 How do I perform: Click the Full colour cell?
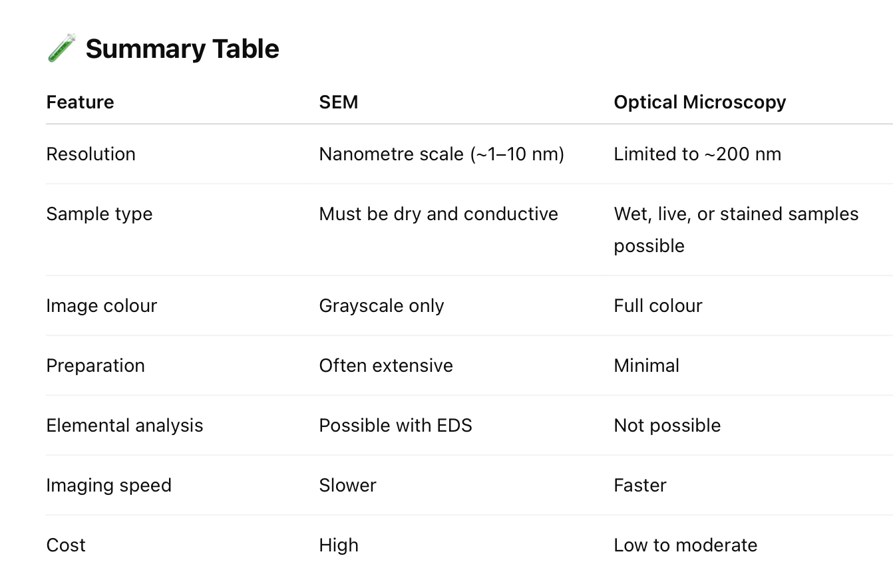pos(658,305)
